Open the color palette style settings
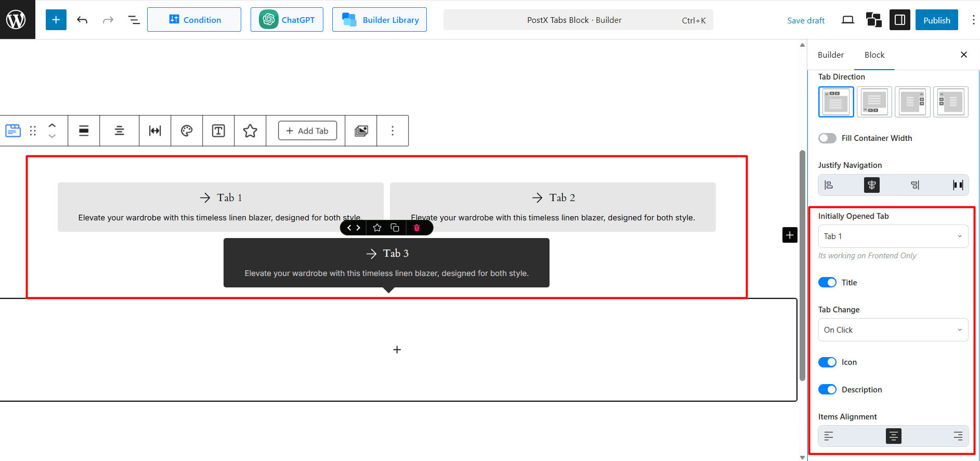Image resolution: width=980 pixels, height=461 pixels. tap(187, 131)
